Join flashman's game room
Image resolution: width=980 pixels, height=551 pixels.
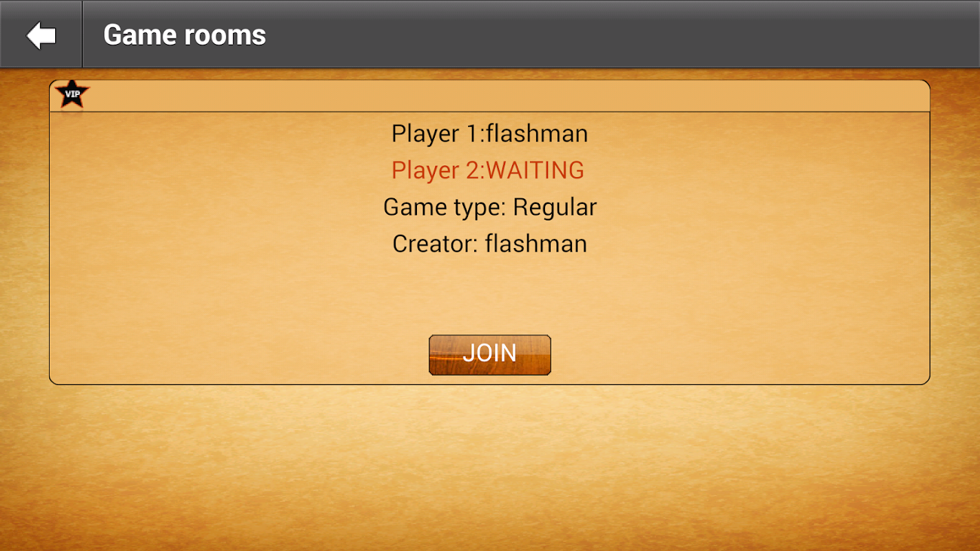490,355
